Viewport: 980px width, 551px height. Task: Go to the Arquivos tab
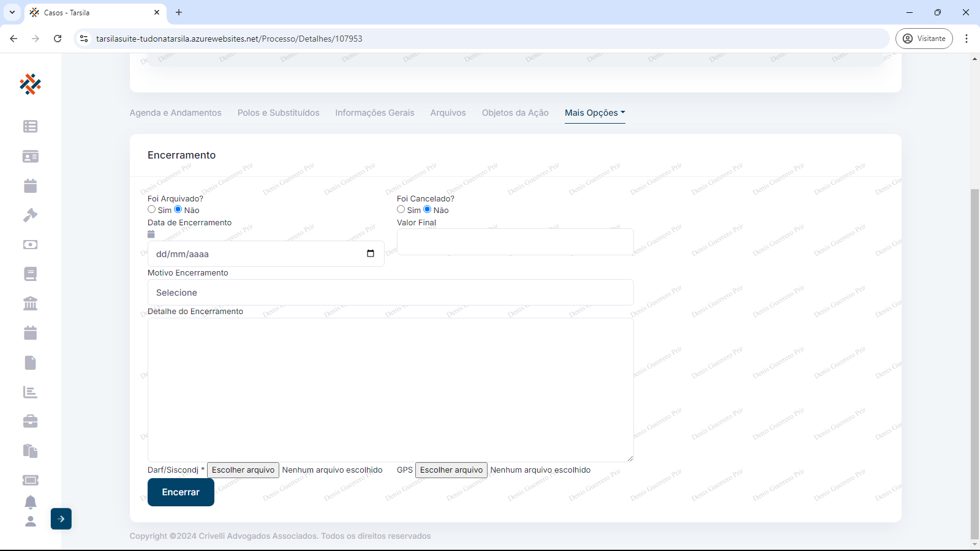tap(448, 113)
